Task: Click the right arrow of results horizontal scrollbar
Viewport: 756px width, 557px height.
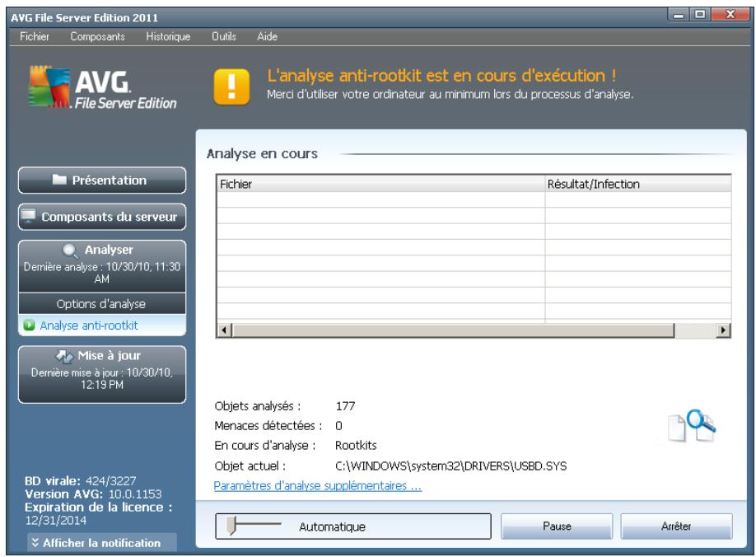Action: pyautogui.click(x=723, y=330)
